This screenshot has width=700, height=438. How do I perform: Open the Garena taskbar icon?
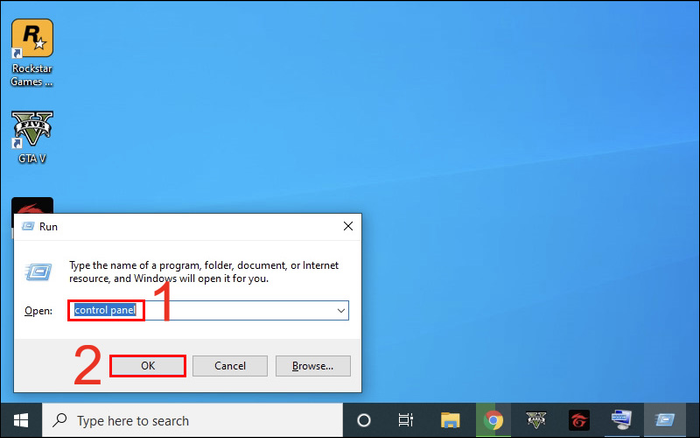(579, 420)
